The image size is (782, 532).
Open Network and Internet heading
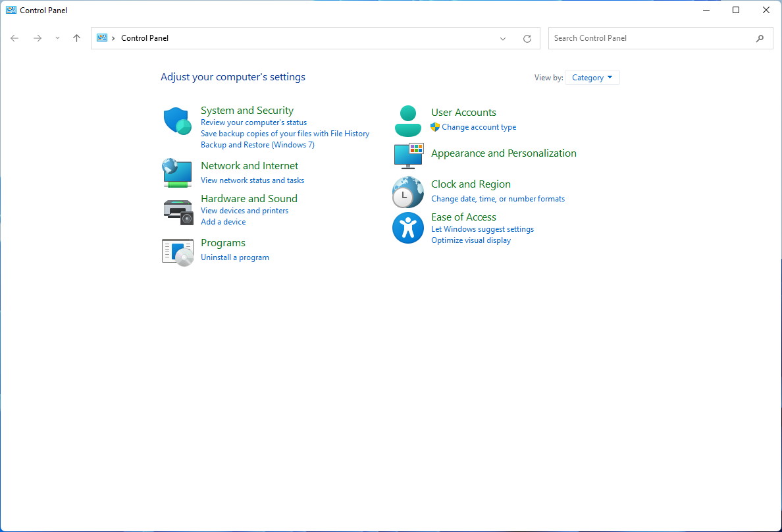click(249, 166)
